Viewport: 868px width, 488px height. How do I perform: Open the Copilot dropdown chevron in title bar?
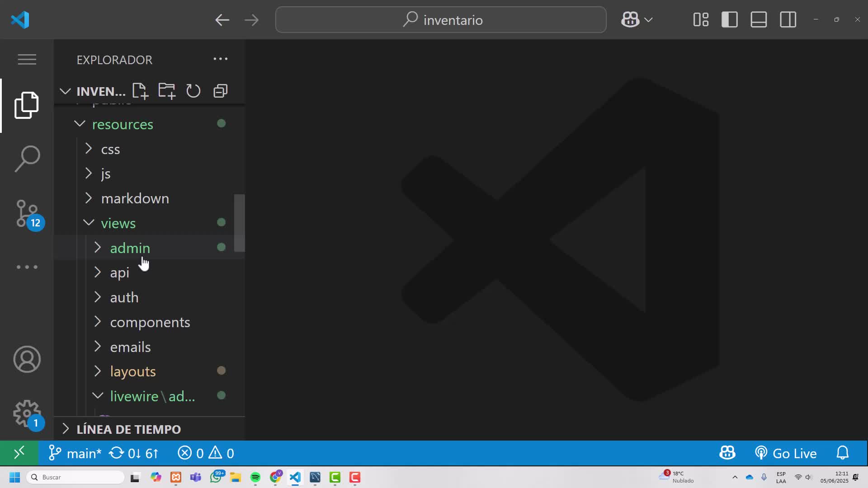pos(648,20)
